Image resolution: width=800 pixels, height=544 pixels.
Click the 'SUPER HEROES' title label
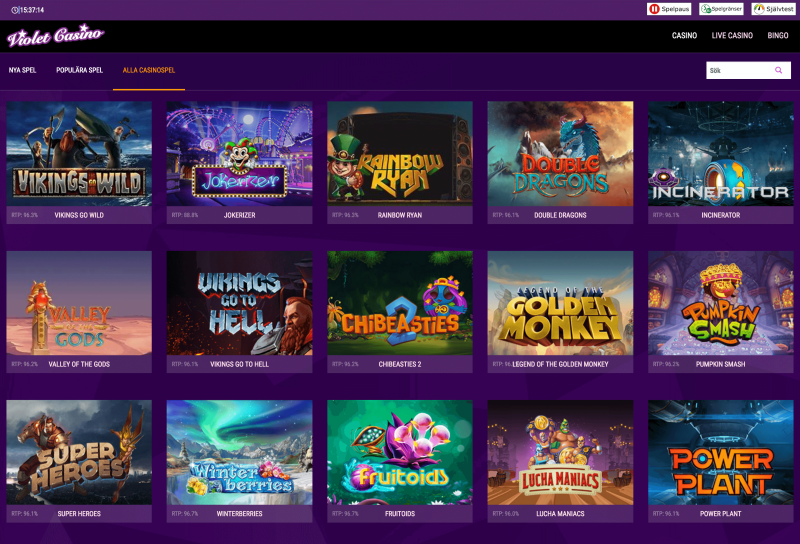79,514
